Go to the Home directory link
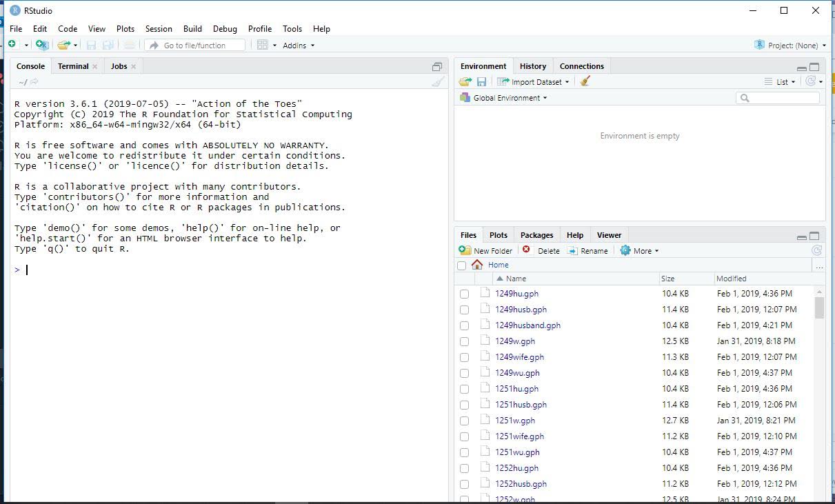The image size is (835, 504). (498, 265)
